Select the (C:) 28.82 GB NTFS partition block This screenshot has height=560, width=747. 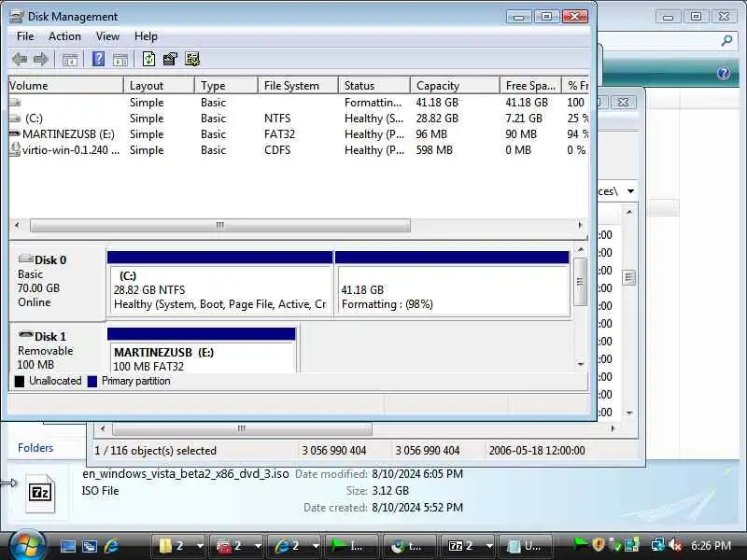[x=219, y=284]
